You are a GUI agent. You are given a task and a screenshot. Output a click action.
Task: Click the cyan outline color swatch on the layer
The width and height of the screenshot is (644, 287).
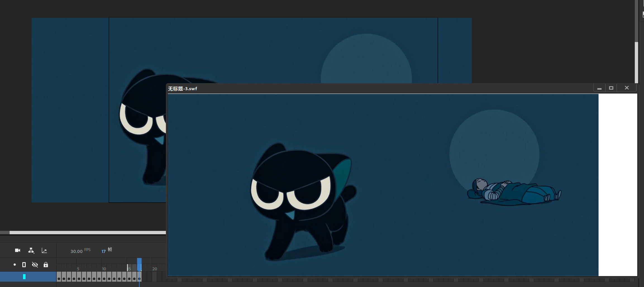click(24, 277)
